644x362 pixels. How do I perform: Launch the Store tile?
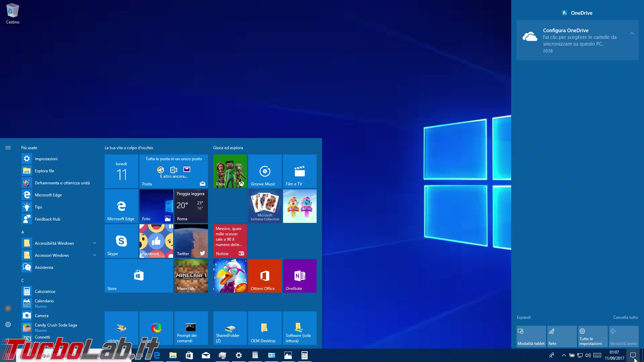(139, 276)
